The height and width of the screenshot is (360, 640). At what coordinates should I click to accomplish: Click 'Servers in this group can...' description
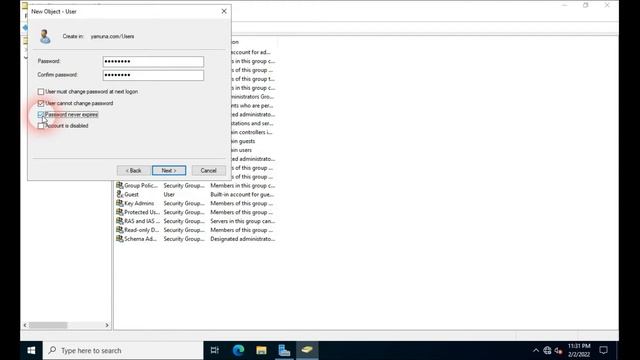[242, 221]
